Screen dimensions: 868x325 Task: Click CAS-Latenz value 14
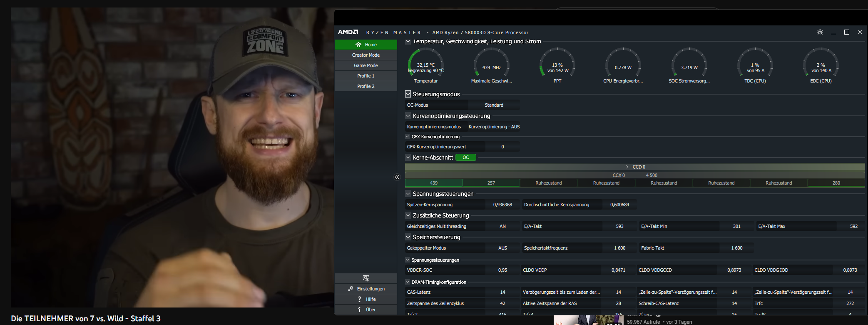click(502, 292)
